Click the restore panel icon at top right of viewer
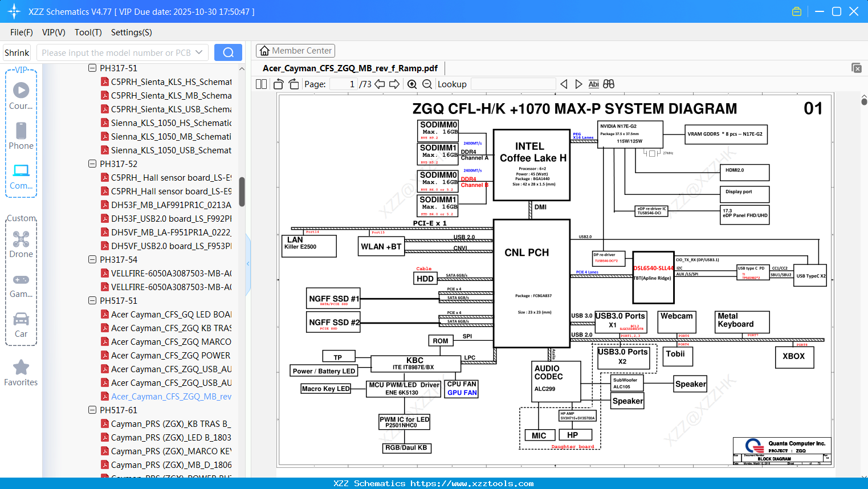868x489 pixels. 857,68
